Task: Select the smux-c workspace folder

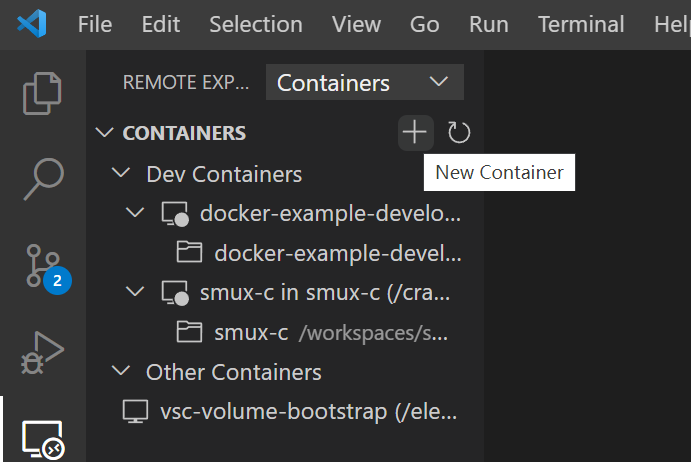Action: click(x=251, y=332)
